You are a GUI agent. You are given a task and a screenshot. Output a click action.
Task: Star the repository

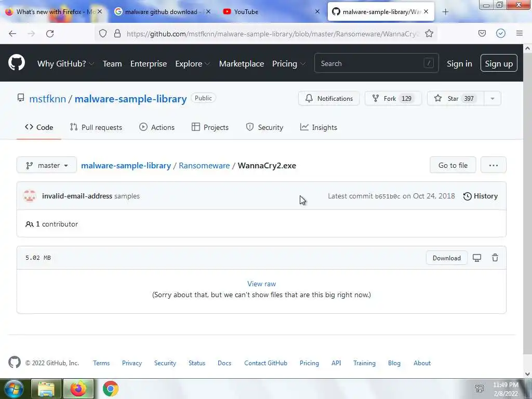coord(456,98)
